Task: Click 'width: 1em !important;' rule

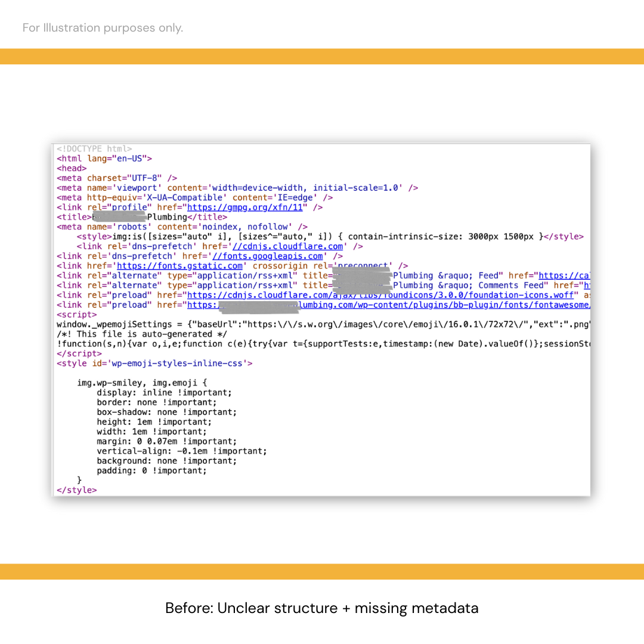Action: point(152,432)
